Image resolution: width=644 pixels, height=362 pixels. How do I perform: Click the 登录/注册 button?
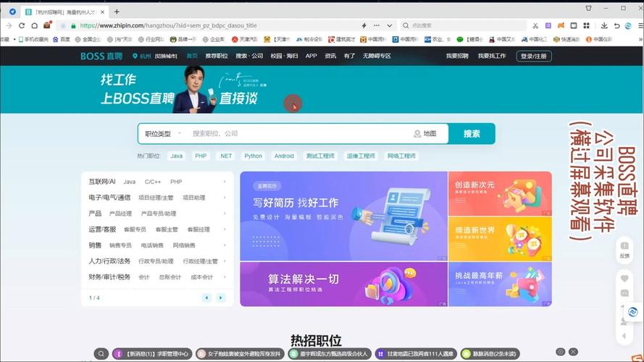pos(534,56)
